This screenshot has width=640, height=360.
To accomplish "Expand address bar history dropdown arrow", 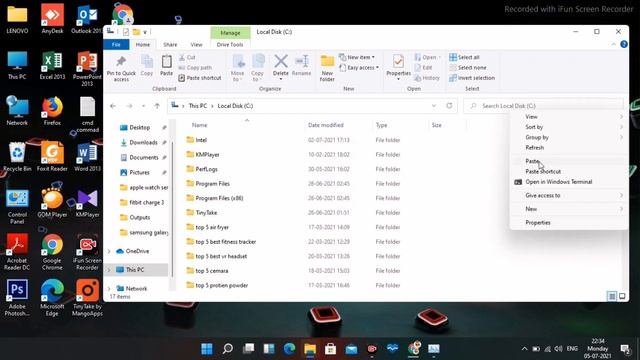I will [434, 106].
